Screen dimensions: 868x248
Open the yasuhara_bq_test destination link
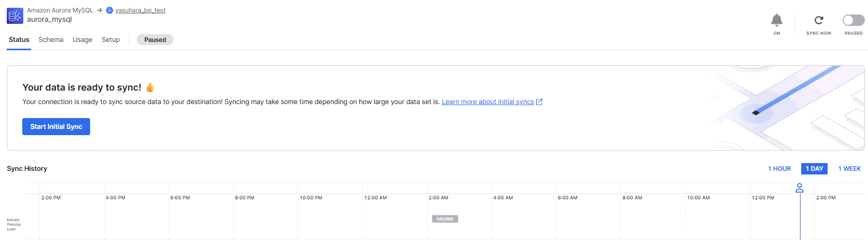pos(140,10)
